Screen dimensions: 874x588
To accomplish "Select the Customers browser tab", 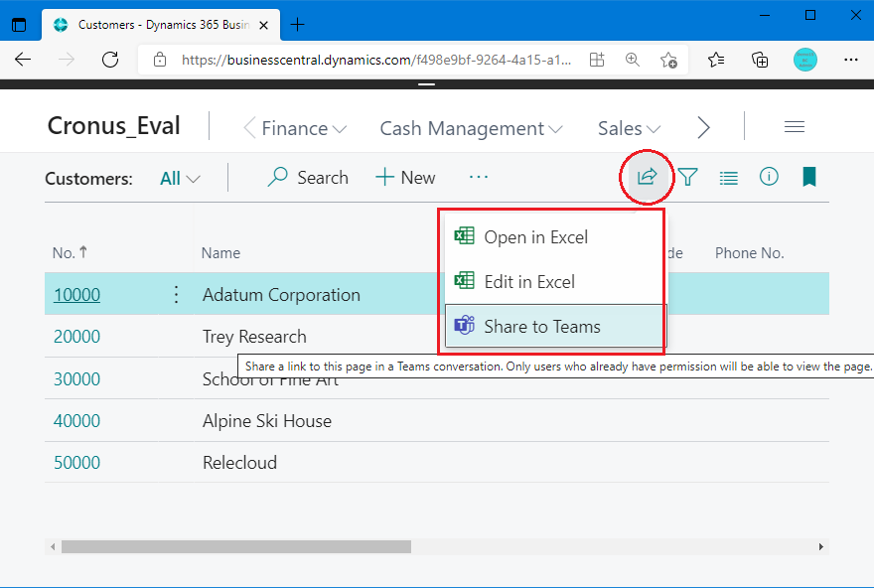I will pyautogui.click(x=161, y=25).
